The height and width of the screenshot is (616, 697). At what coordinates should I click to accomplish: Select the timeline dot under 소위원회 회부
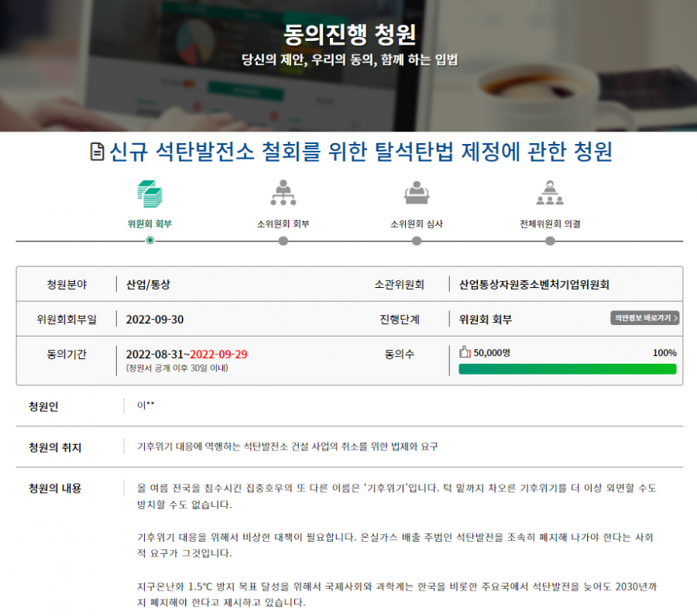coord(283,241)
